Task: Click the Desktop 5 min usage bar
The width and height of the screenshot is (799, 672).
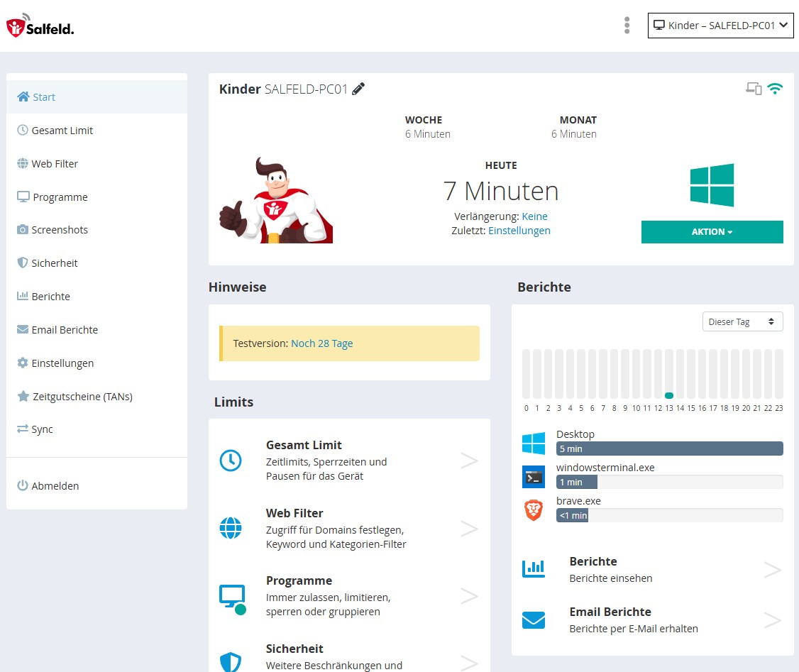Action: pyautogui.click(x=669, y=448)
